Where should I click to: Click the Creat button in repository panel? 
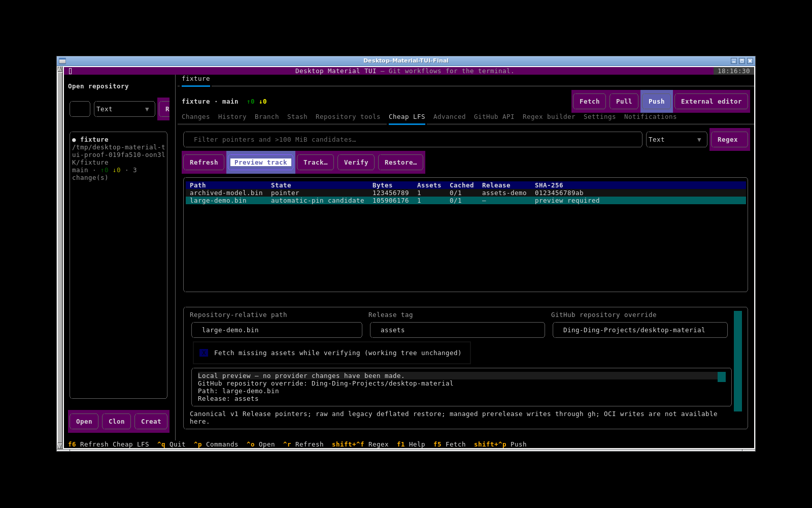pyautogui.click(x=151, y=422)
